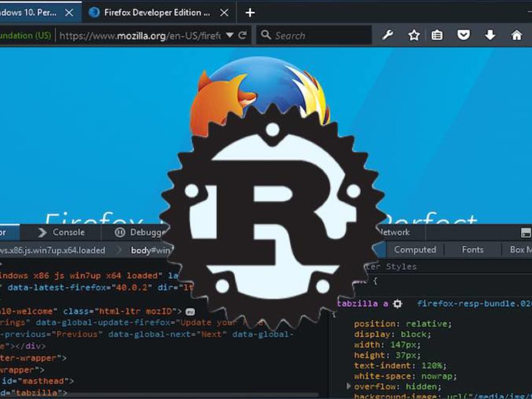Click the Debugger tab's pause icon
532x399 pixels.
pyautogui.click(x=120, y=232)
